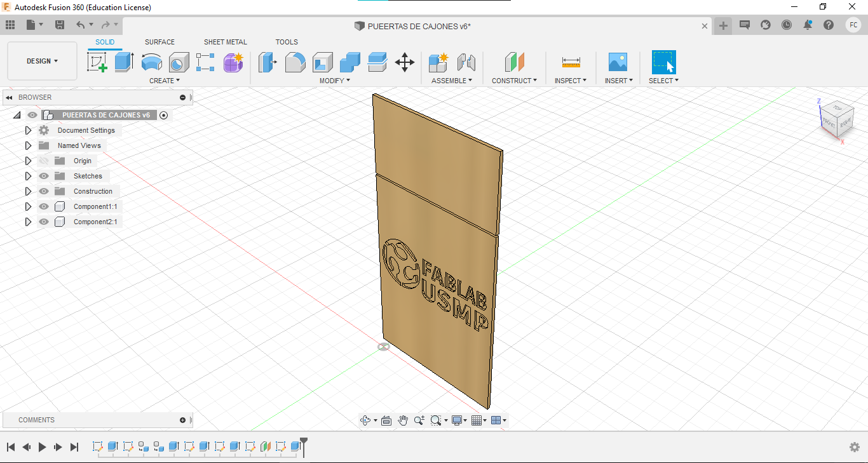Add a new design tab

point(723,25)
